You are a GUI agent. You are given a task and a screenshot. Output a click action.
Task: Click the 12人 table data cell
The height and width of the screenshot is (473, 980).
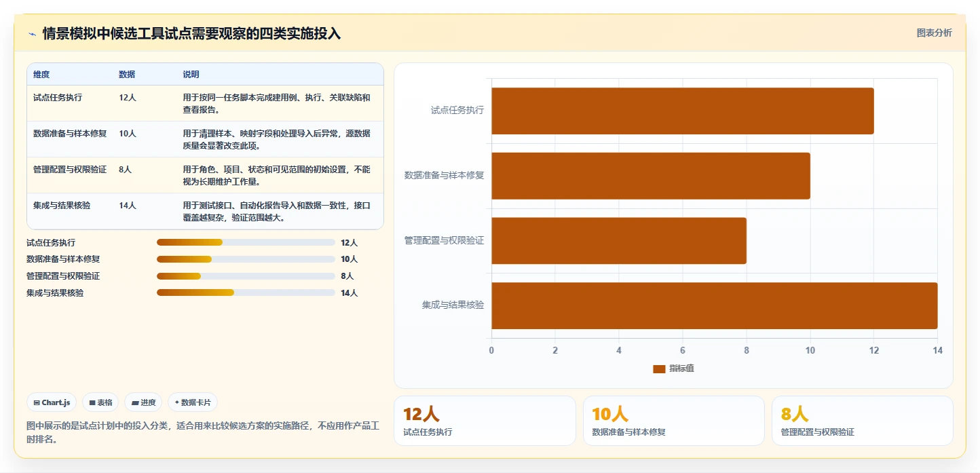pyautogui.click(x=128, y=98)
